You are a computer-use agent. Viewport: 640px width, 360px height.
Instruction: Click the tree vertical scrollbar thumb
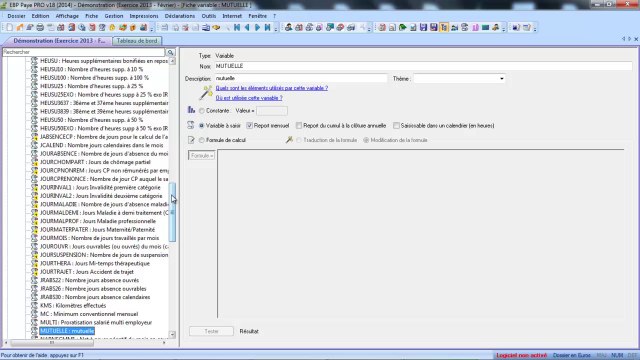tap(173, 211)
